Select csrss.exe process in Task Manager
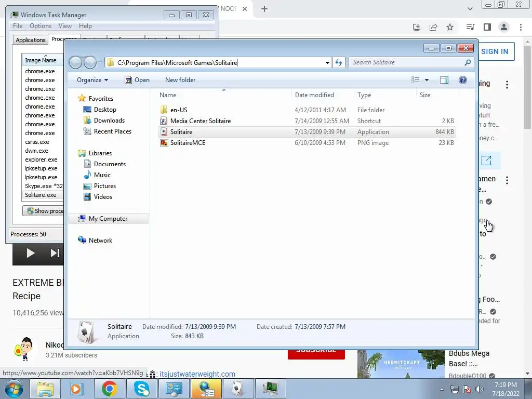The width and height of the screenshot is (532, 399). 37,142
